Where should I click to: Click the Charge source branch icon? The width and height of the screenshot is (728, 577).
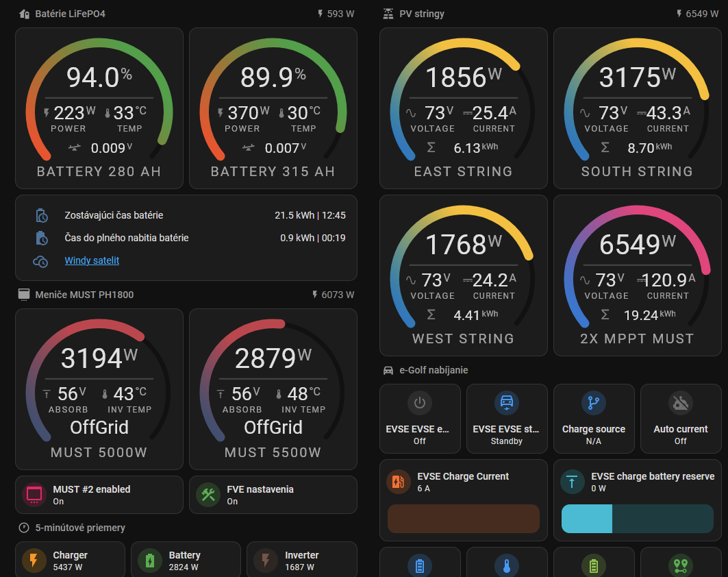[x=594, y=403]
